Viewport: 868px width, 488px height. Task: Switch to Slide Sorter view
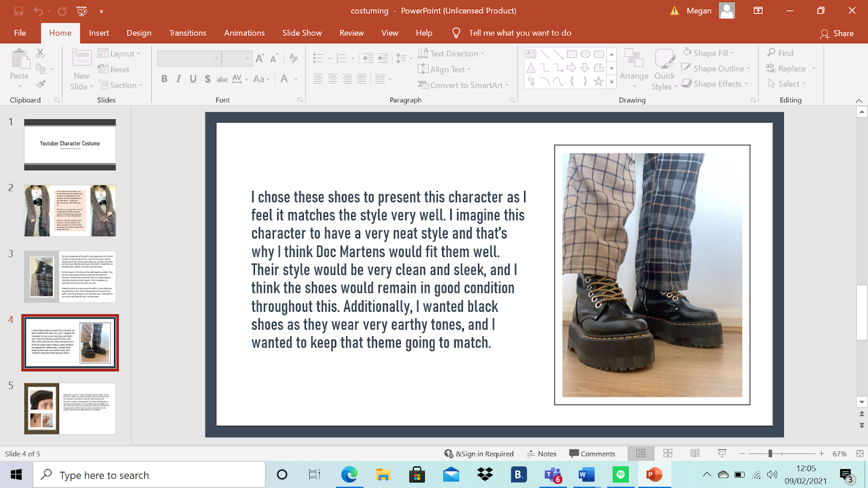pos(668,453)
